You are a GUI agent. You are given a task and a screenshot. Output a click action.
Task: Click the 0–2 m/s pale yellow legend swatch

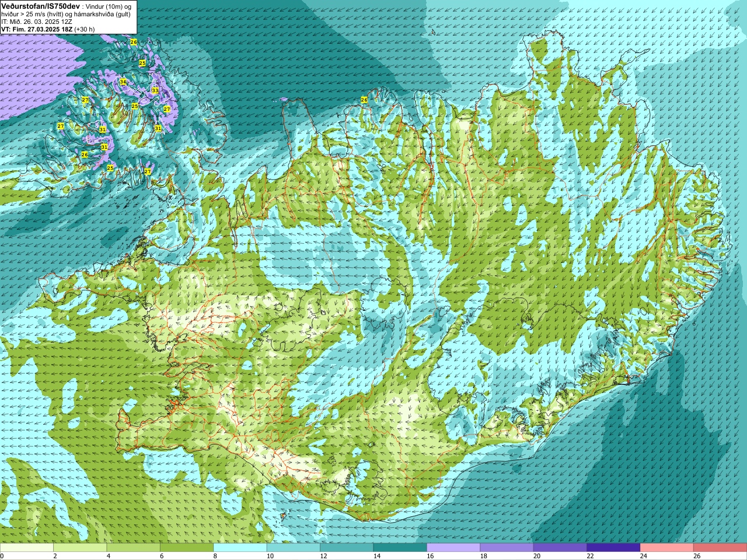coord(27,547)
